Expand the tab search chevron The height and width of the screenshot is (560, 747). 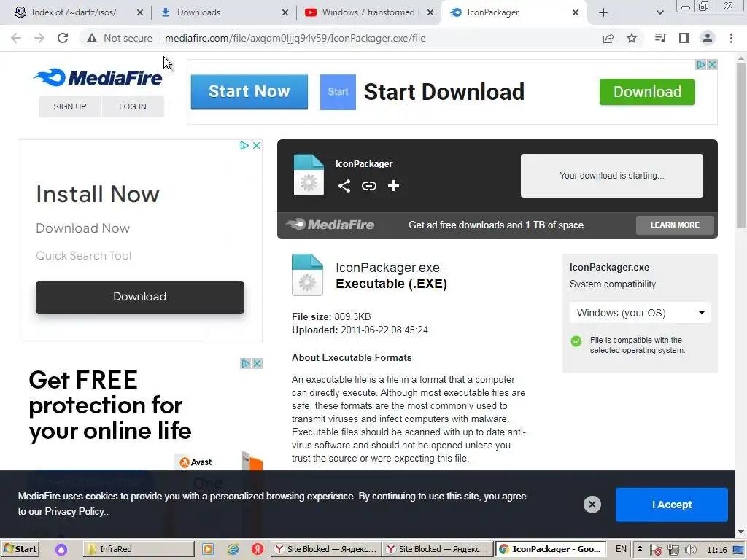659,12
